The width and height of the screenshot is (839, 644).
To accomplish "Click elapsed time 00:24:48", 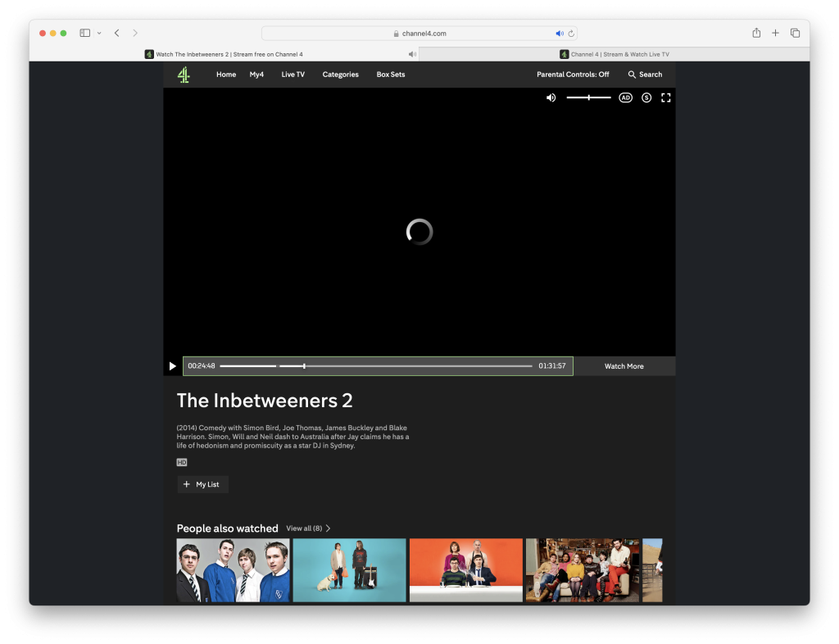I will [x=202, y=366].
